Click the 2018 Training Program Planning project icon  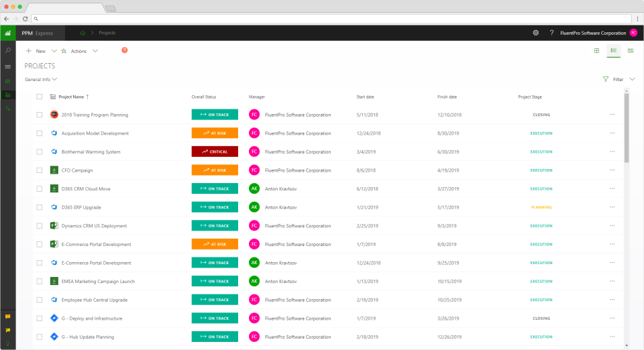[x=54, y=115]
